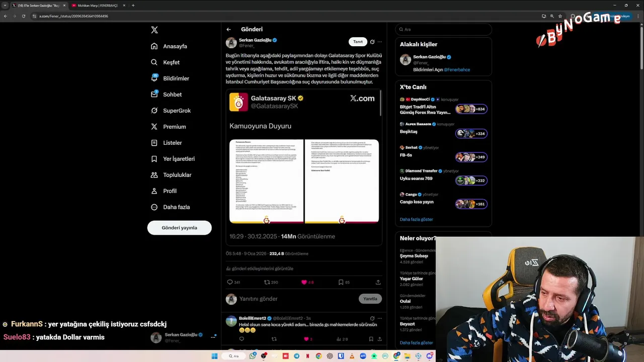Open account switcher dots beside Serkan Gazioğlu
Image resolution: width=644 pixels, height=362 pixels.
[x=213, y=338]
